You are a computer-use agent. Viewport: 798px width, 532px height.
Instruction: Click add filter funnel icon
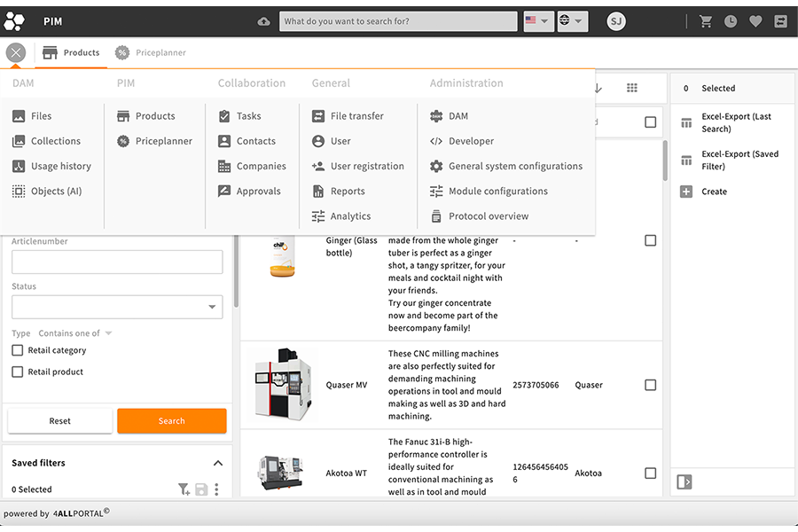[x=184, y=489]
